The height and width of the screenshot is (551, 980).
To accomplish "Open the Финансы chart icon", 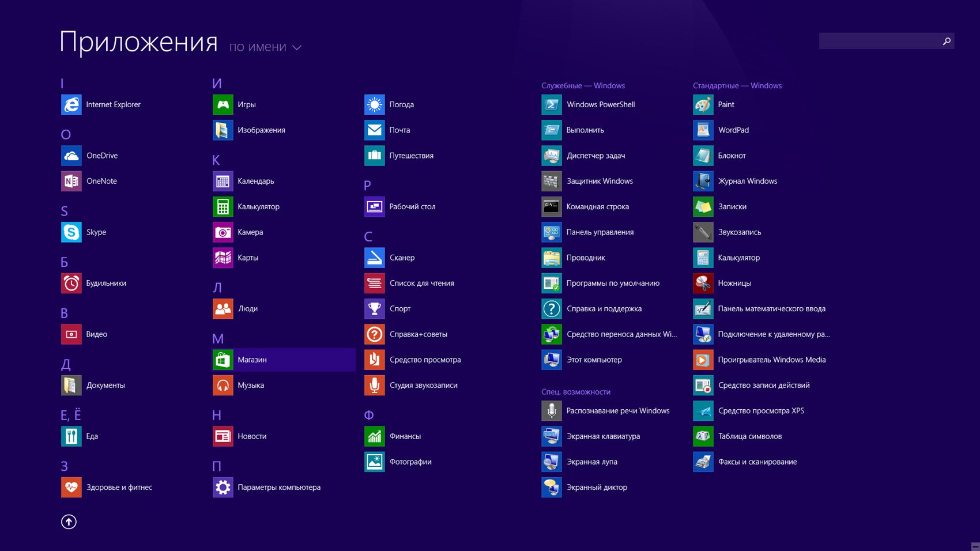I will (375, 436).
